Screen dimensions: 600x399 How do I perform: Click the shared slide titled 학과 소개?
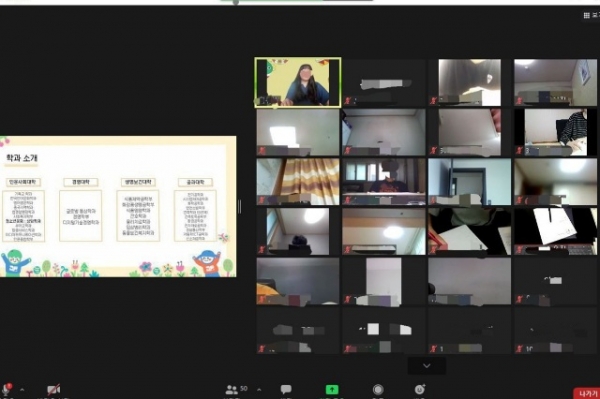[x=118, y=207]
